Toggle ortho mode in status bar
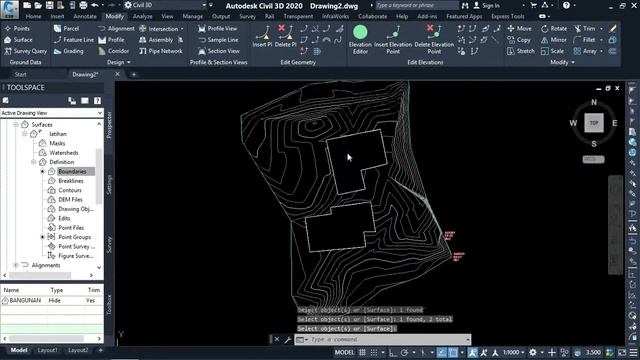This screenshot has width=640, height=360. click(x=393, y=352)
